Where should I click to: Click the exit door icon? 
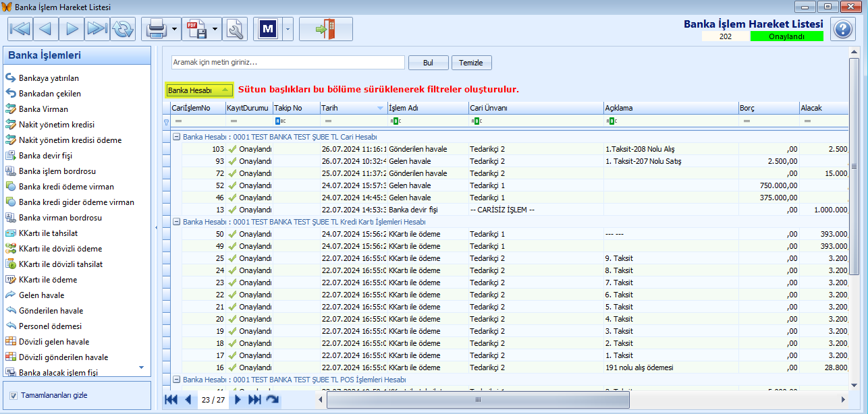pyautogui.click(x=326, y=29)
